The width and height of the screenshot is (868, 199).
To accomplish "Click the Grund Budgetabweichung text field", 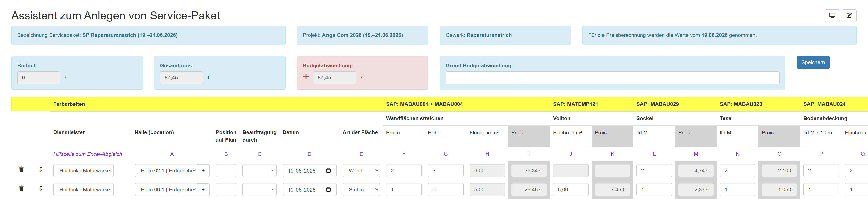I will [612, 78].
